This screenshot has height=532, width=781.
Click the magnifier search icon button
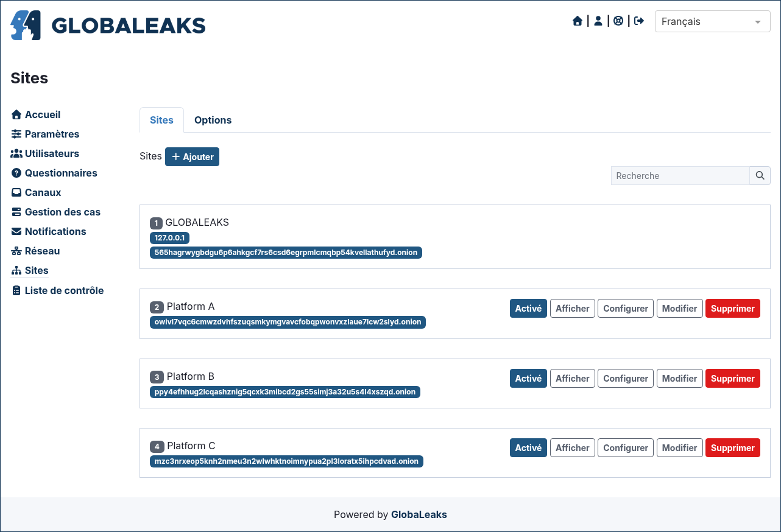click(760, 175)
